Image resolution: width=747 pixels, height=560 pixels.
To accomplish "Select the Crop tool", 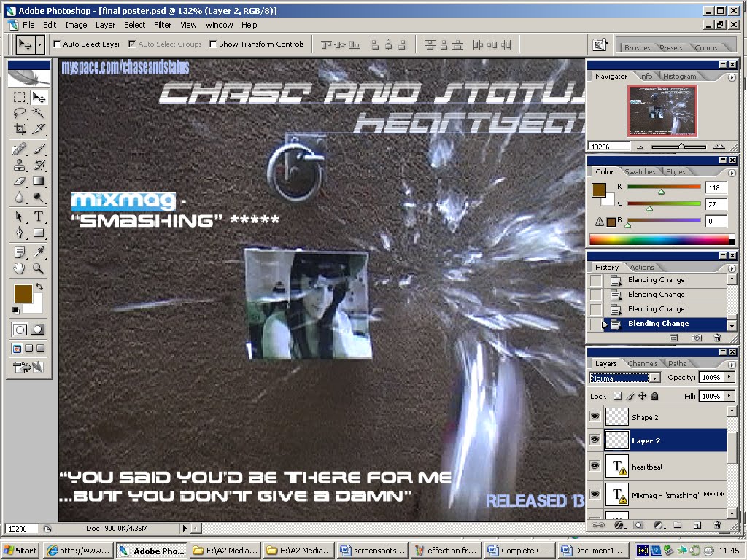I will tap(20, 128).
